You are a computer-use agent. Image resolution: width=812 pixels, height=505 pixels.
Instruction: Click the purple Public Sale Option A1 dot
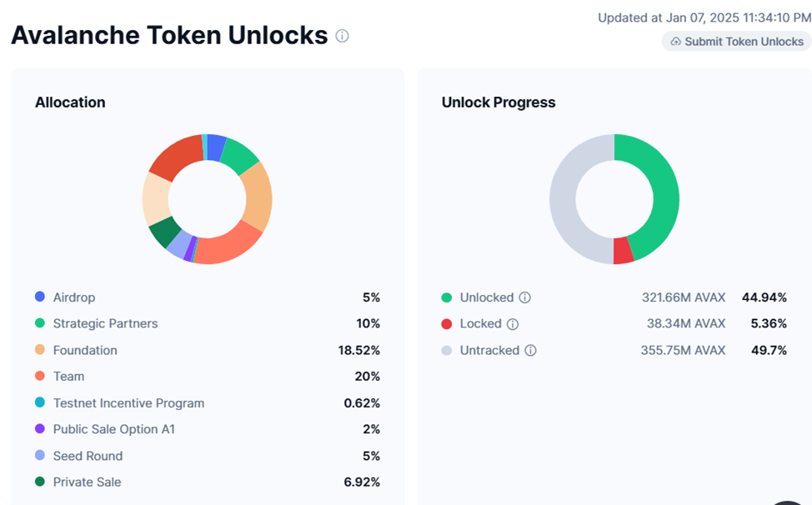[x=40, y=429]
